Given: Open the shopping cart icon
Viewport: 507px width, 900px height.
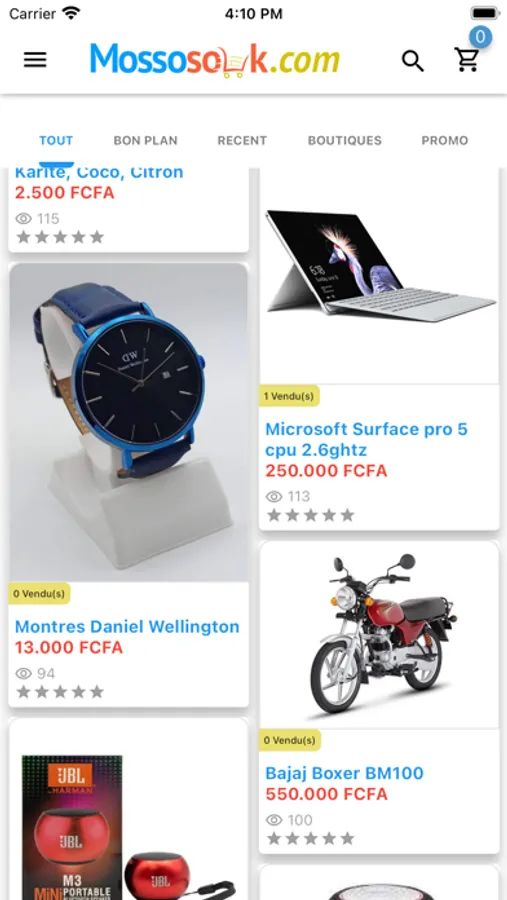Looking at the screenshot, I should click(x=467, y=60).
